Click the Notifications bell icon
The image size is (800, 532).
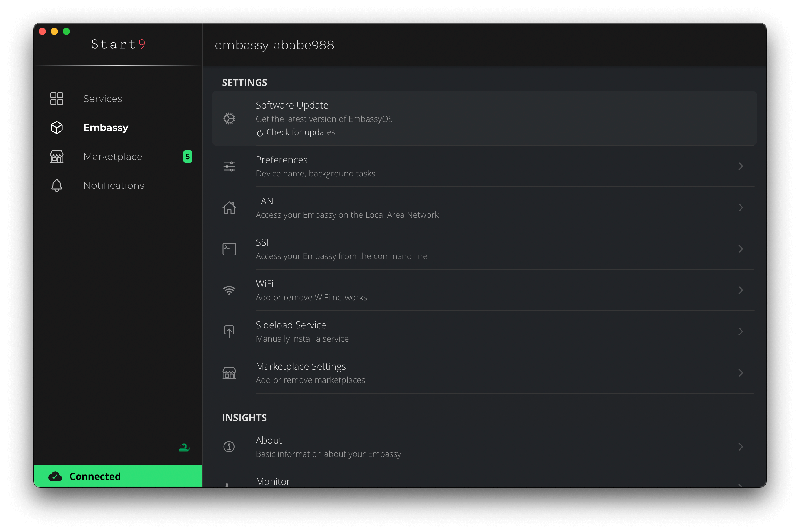click(57, 185)
